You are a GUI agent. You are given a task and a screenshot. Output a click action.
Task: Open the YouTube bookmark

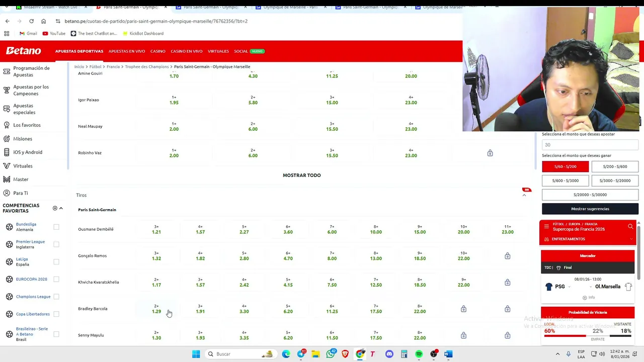(54, 33)
